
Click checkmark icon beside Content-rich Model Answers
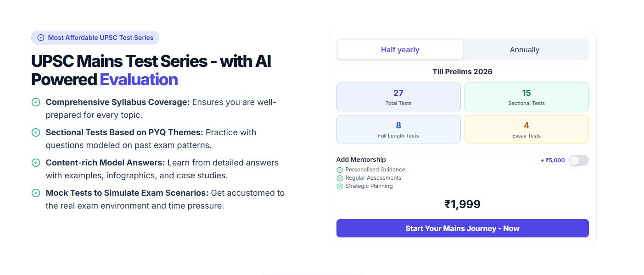click(36, 163)
